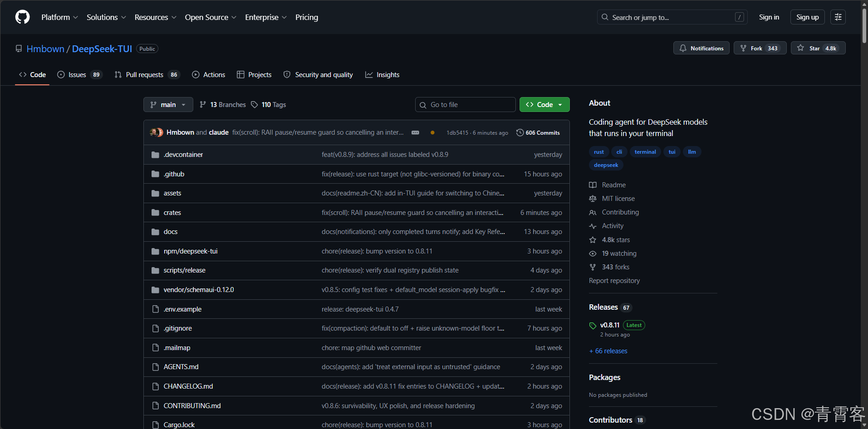This screenshot has width=868, height=429.
Task: Click the Go to file input
Action: [466, 105]
